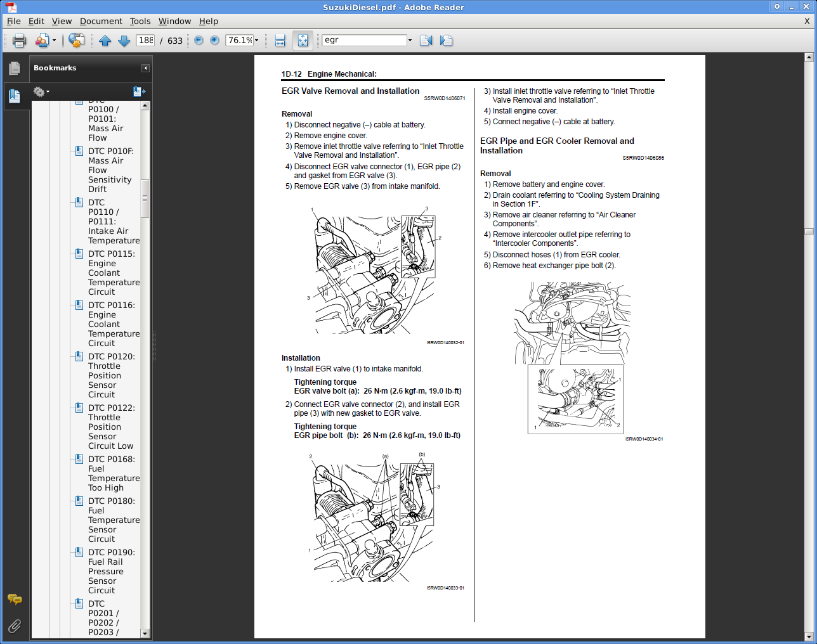Screen dimensions: 817x644
Task: Click the find field containing 'egr'
Action: (364, 40)
